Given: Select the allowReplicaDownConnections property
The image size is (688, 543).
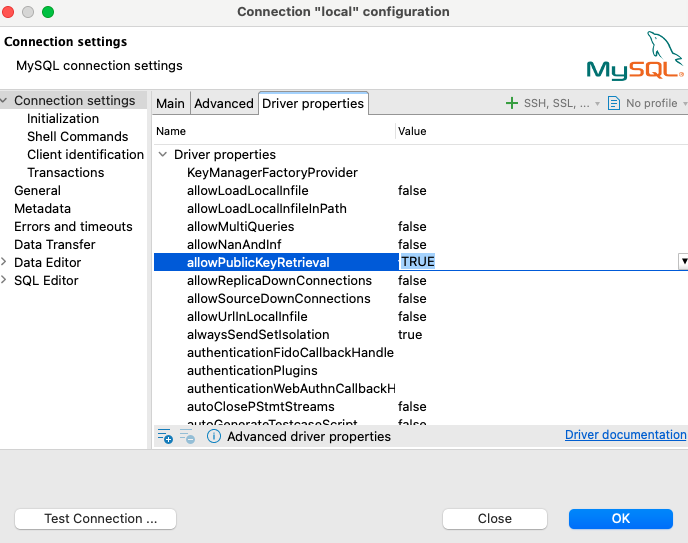Looking at the screenshot, I should tap(280, 280).
